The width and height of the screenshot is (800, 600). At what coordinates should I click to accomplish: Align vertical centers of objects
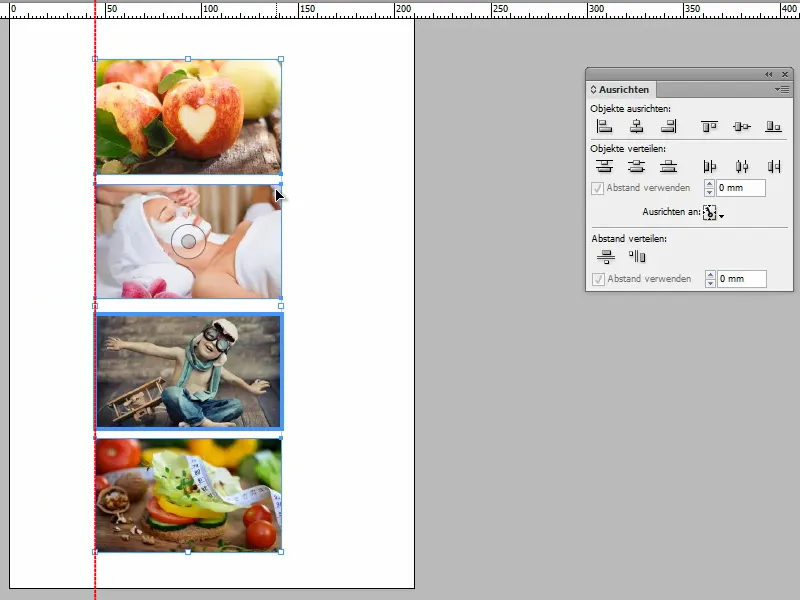coord(741,126)
